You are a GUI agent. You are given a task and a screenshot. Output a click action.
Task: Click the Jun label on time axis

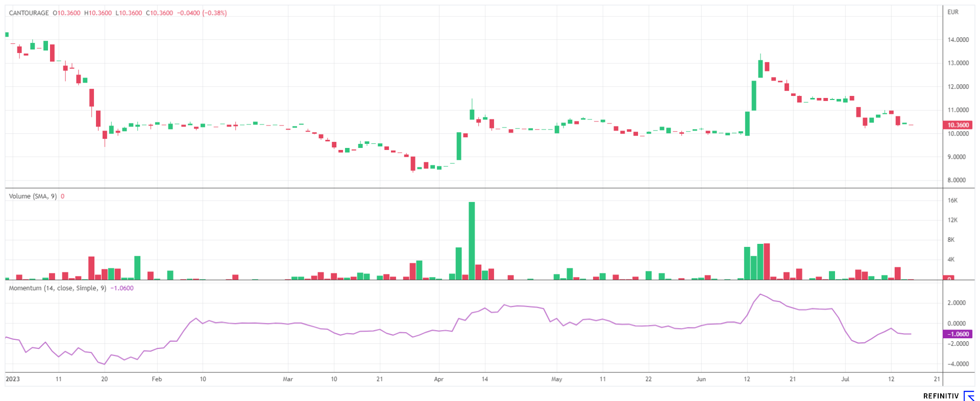click(701, 379)
